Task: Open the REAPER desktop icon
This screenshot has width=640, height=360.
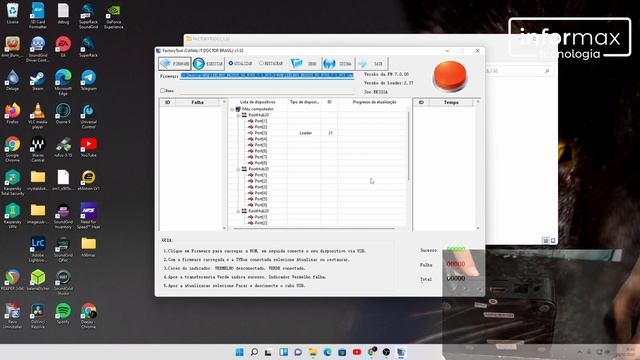Action: point(13,280)
